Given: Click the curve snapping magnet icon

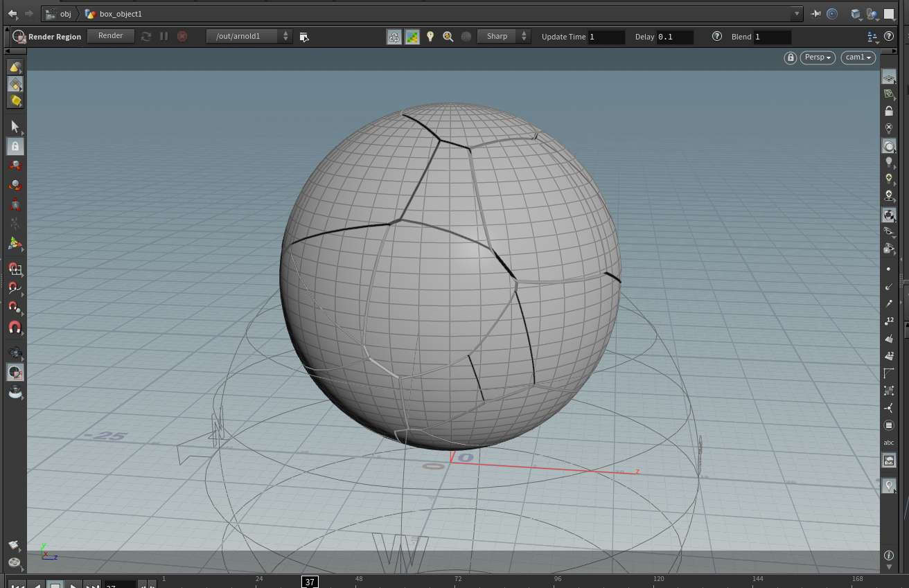Looking at the screenshot, I should [15, 287].
